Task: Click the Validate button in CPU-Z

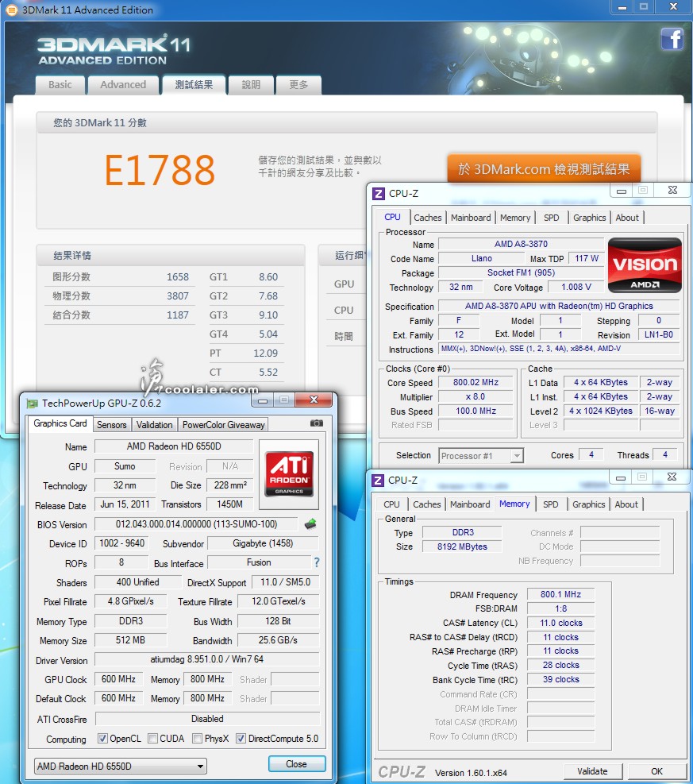Action: click(592, 771)
